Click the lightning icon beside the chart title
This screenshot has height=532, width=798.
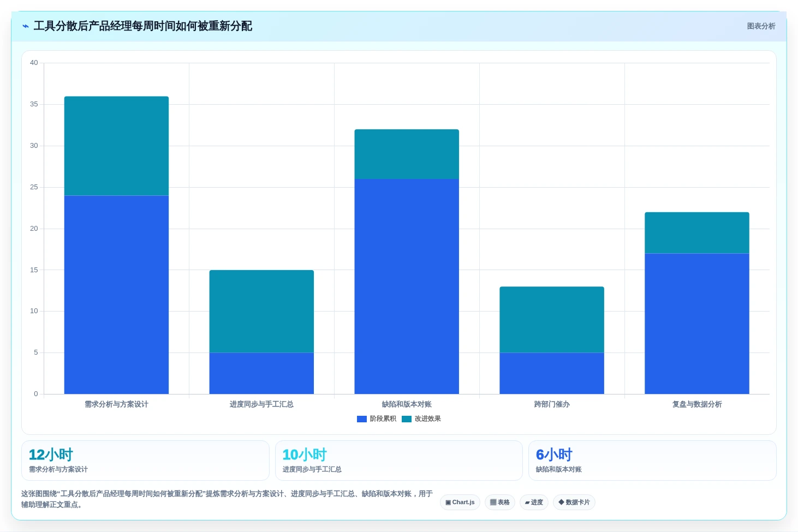(x=25, y=26)
